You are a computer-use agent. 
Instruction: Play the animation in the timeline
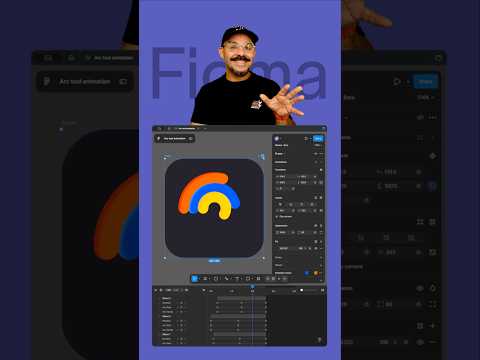point(161,290)
